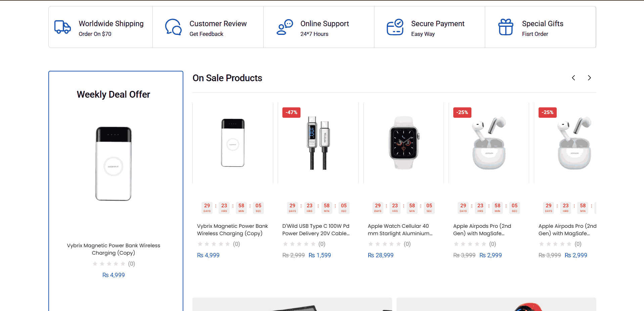Screen dimensions: 644x311
Task: Click the On Sale Vybrix power bank image
Action: click(x=233, y=143)
